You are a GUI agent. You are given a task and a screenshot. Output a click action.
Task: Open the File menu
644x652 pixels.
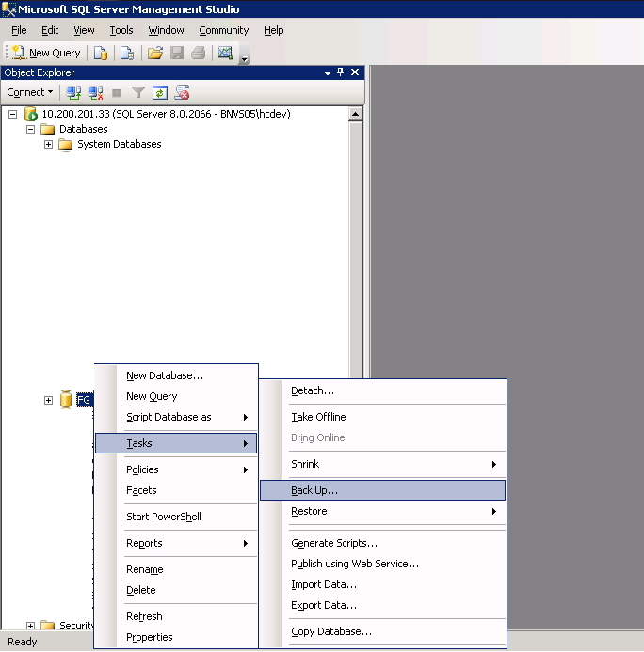(x=19, y=30)
